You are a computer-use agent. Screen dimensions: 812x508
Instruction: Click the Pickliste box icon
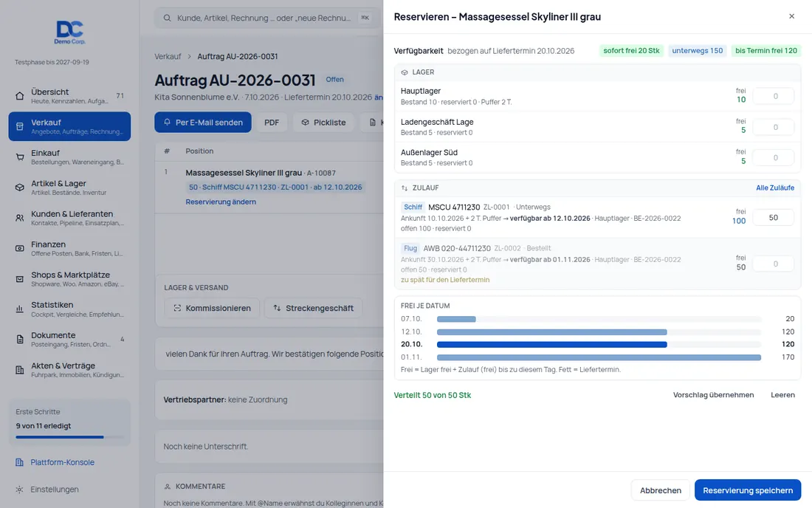tap(305, 123)
